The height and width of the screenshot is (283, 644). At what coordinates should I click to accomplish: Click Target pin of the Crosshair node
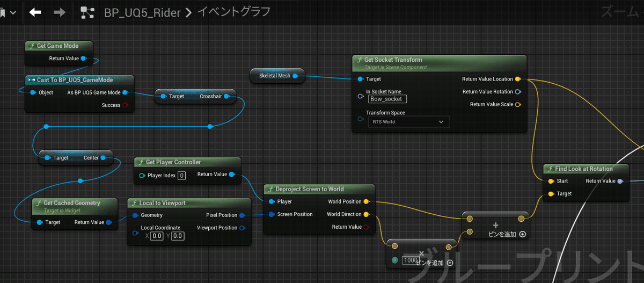(163, 97)
